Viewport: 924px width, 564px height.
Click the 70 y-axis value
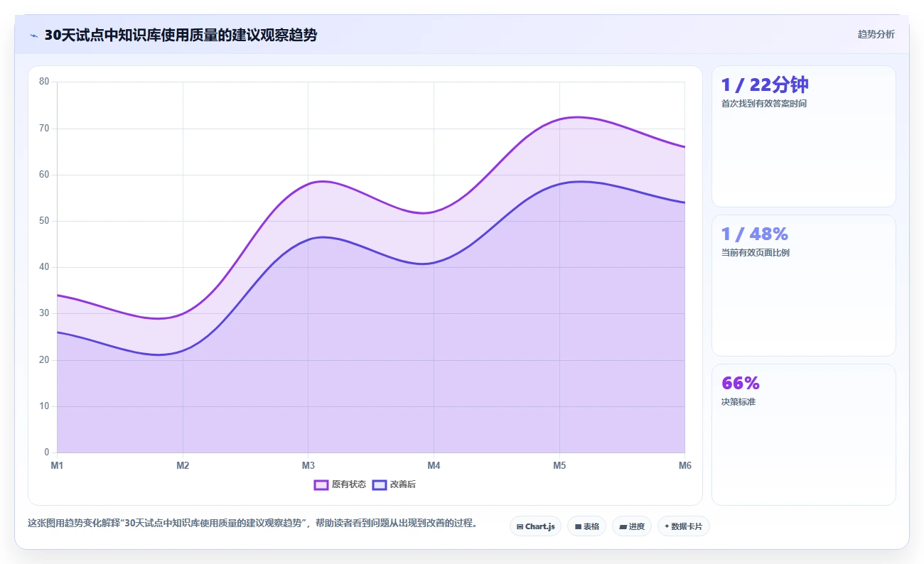[44, 128]
